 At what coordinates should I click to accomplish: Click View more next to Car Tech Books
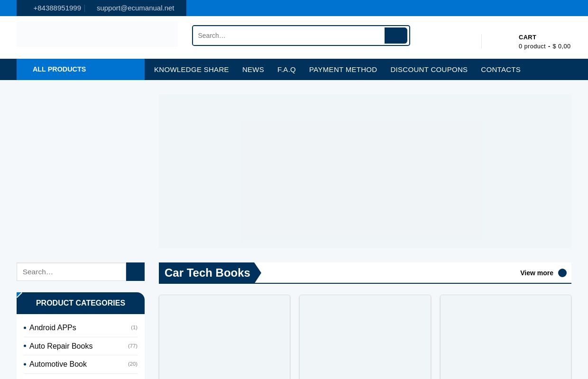pyautogui.click(x=537, y=273)
